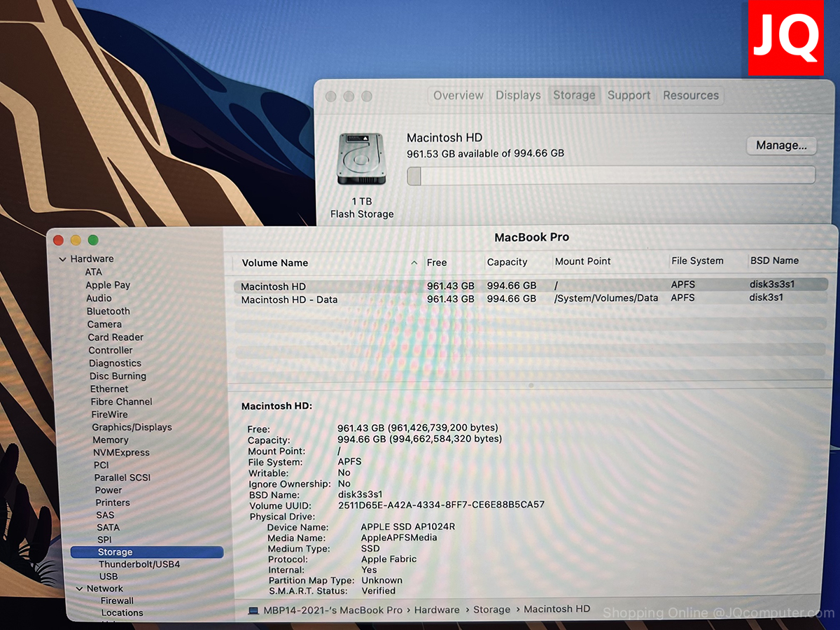
Task: Open Fibre Channel in the sidebar
Action: (x=121, y=402)
